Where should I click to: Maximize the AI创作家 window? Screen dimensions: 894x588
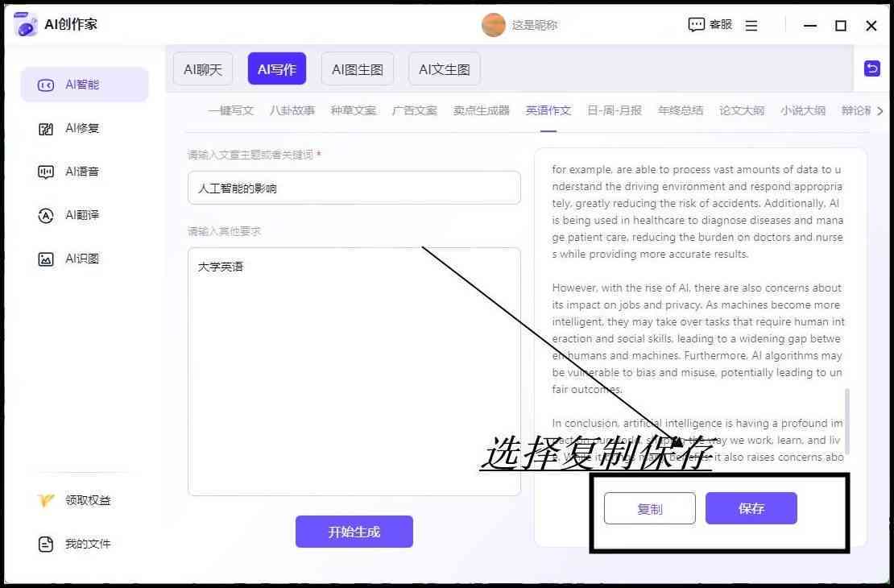(x=840, y=26)
